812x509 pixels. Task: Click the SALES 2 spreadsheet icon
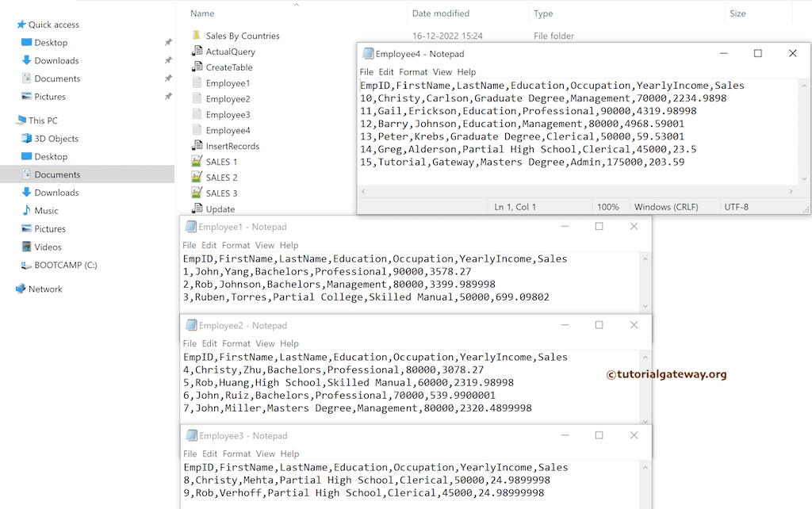pos(197,177)
